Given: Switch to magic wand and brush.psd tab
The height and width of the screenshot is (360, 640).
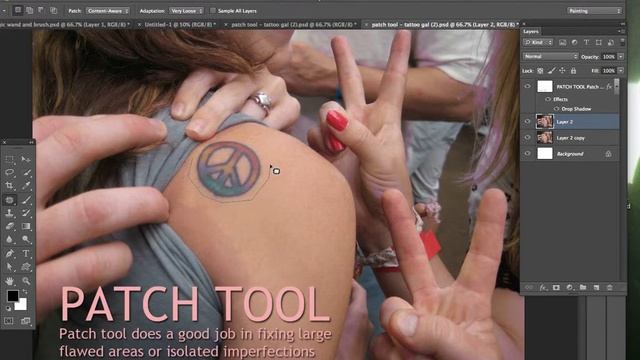Looking at the screenshot, I should 64,24.
